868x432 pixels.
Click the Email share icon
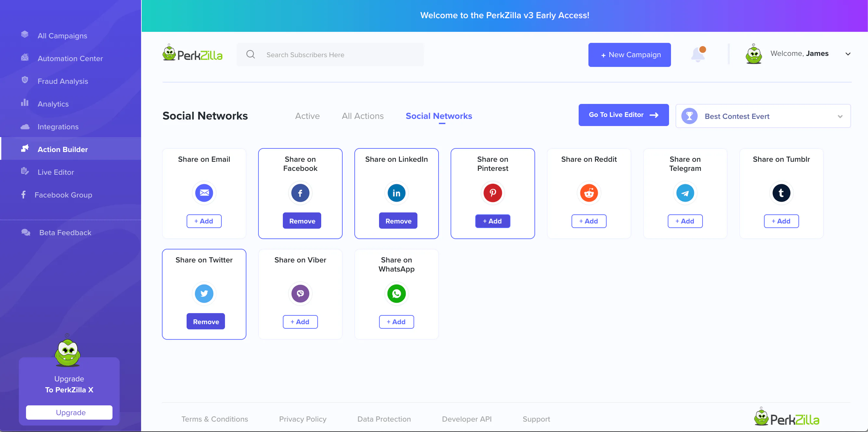click(204, 193)
